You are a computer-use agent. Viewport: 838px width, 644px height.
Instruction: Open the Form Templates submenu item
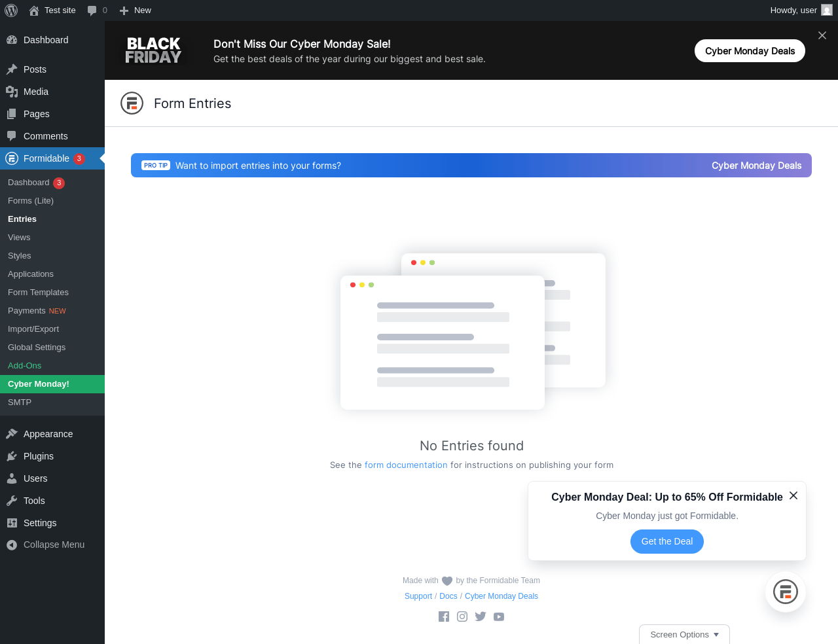point(52,293)
